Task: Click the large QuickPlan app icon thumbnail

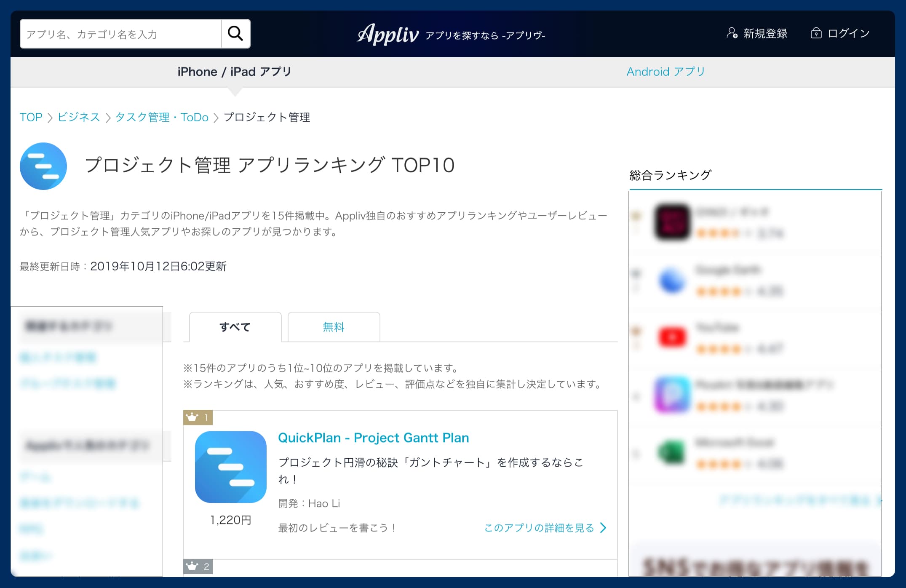Action: click(x=230, y=467)
